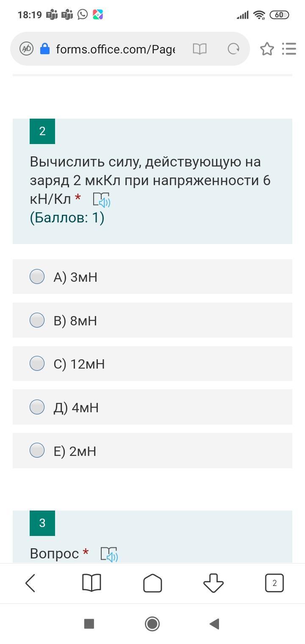305x644 pixels.
Task: Tap the ad-block icon in address bar
Action: pos(27,49)
